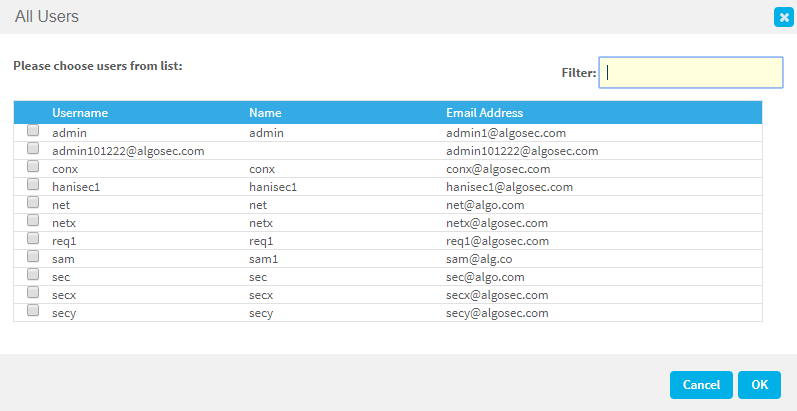Click the sam@alg.co email cell
The width and height of the screenshot is (797, 411).
click(x=482, y=258)
